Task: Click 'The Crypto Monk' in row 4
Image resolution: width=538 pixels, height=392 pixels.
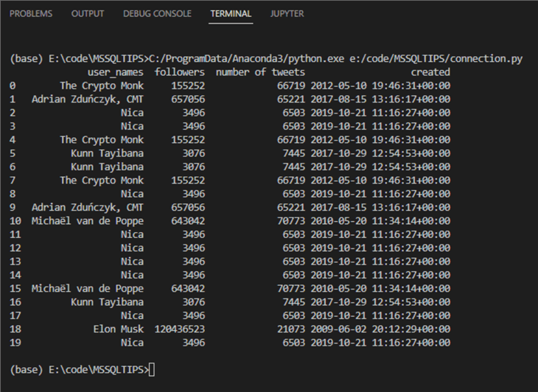Action: [x=102, y=140]
